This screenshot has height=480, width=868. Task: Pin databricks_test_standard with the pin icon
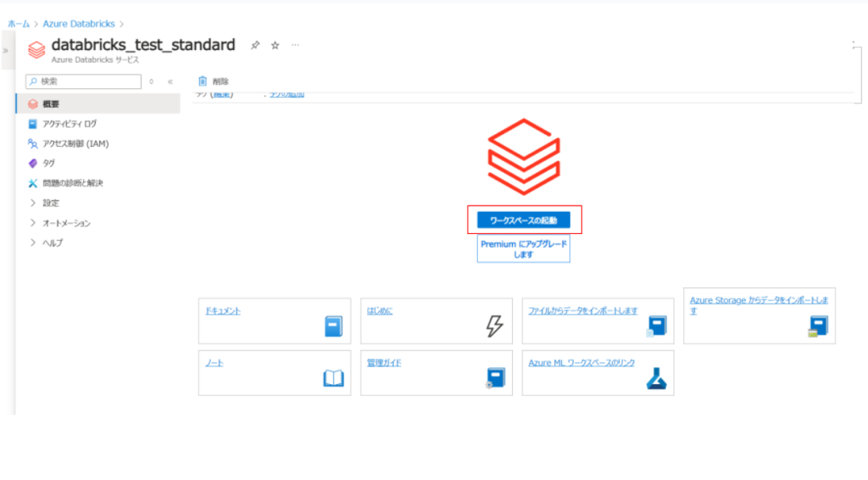point(255,46)
